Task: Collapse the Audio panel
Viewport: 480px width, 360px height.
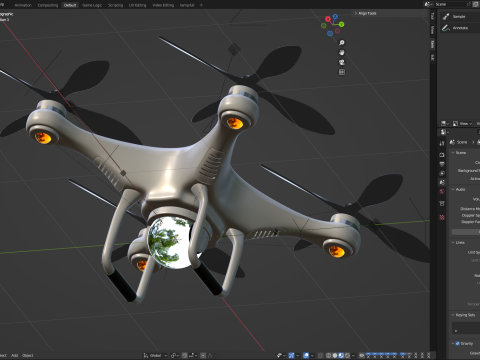Action: [x=453, y=189]
